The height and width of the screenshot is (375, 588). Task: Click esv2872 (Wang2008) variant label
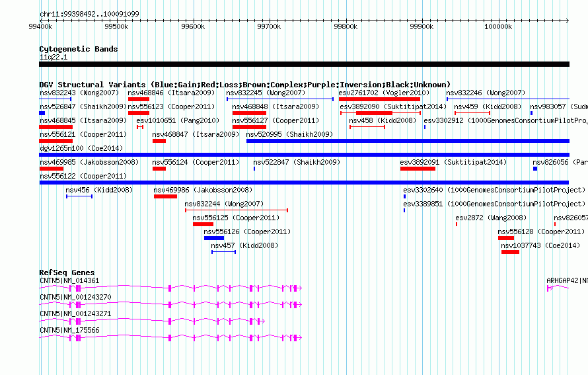pyautogui.click(x=491, y=218)
